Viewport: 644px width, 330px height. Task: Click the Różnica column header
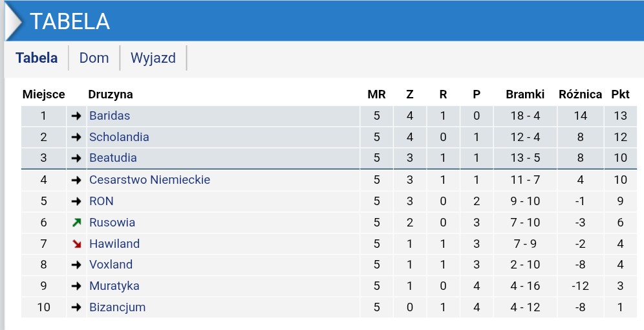pyautogui.click(x=581, y=94)
